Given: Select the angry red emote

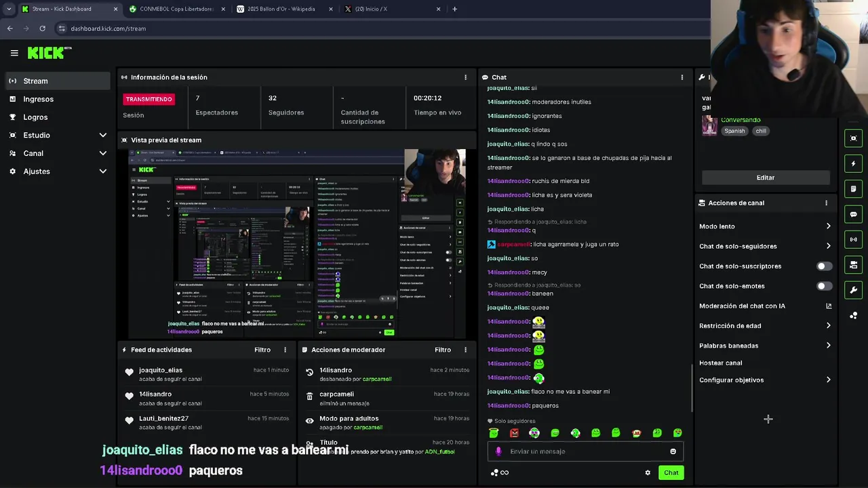Looking at the screenshot, I should pyautogui.click(x=514, y=433).
